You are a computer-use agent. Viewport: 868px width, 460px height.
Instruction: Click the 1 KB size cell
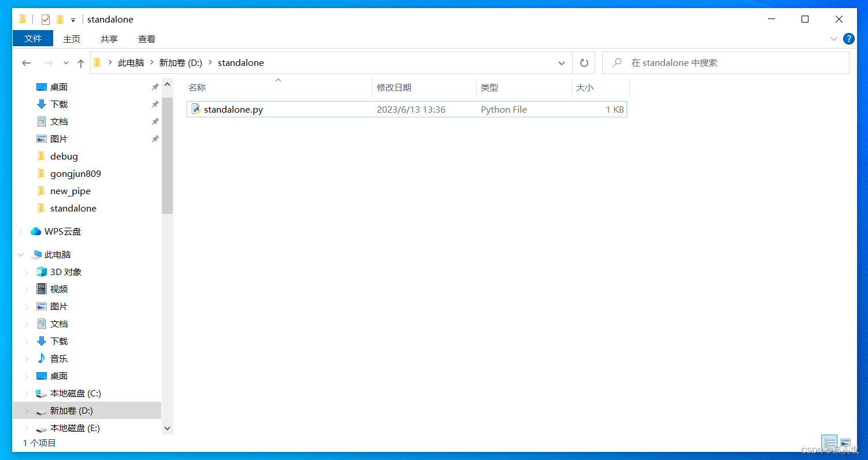(x=615, y=109)
